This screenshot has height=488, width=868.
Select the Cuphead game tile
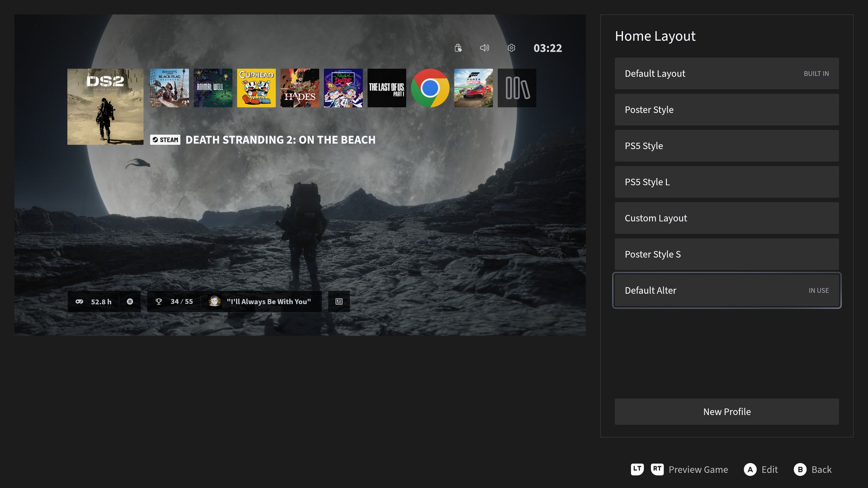[256, 88]
